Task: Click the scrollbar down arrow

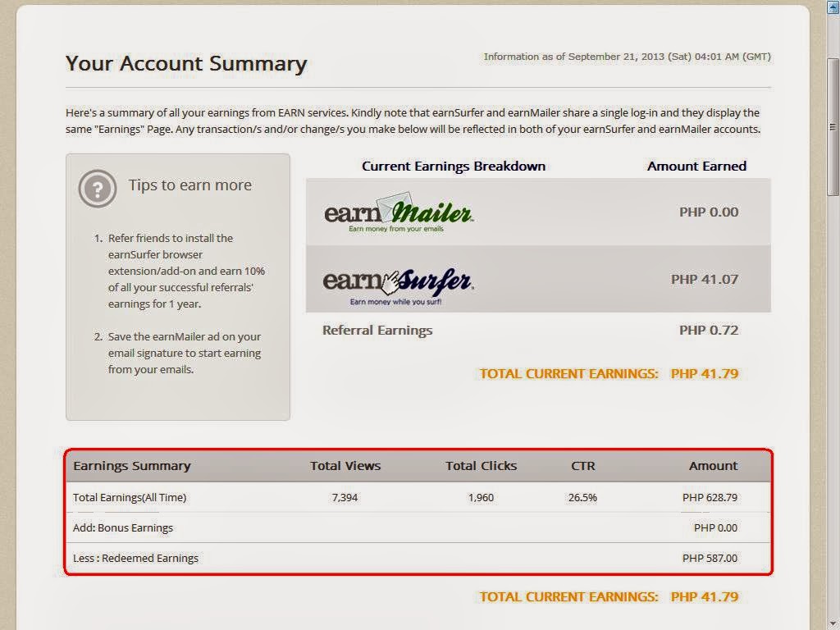Action: [x=833, y=623]
